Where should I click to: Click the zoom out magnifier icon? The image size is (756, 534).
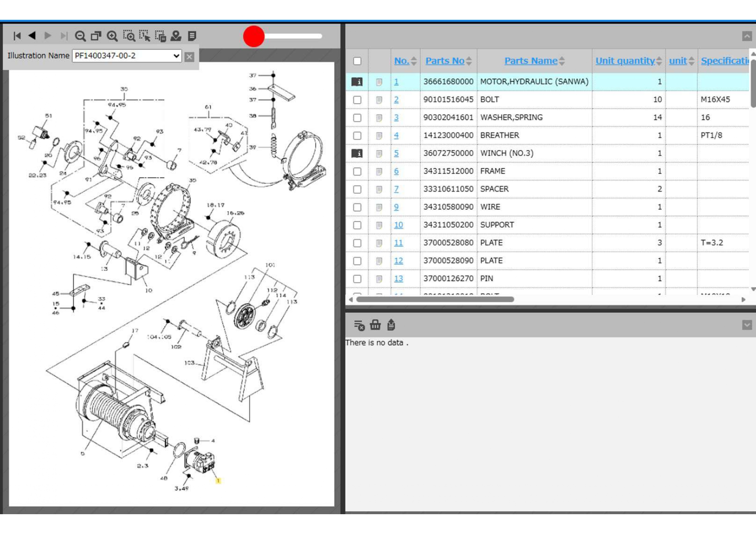coord(80,36)
